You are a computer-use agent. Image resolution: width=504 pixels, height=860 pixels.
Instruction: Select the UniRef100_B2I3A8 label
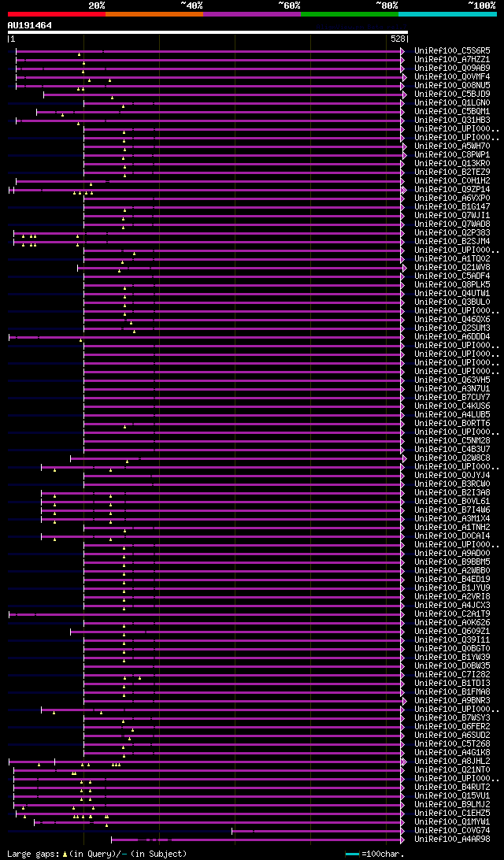(453, 492)
